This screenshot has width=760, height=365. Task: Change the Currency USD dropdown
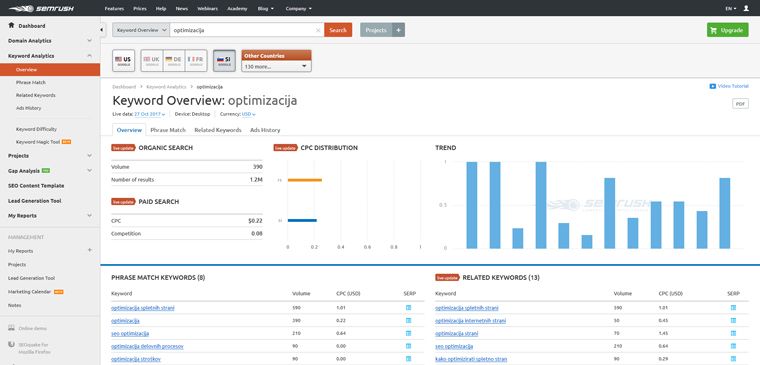point(249,114)
